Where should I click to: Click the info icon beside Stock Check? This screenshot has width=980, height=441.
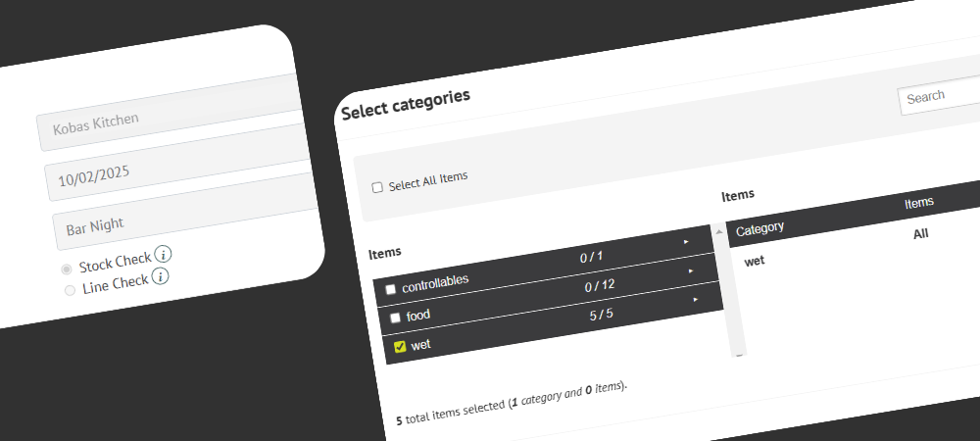(164, 255)
